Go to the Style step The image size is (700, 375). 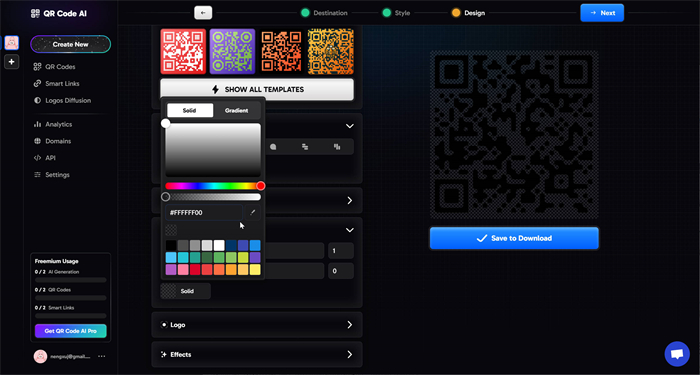(x=396, y=13)
